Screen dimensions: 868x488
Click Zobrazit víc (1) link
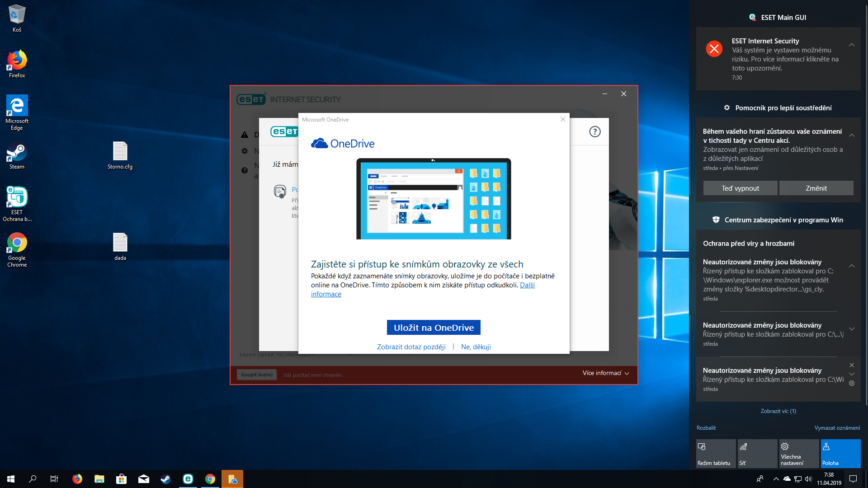[x=778, y=411]
